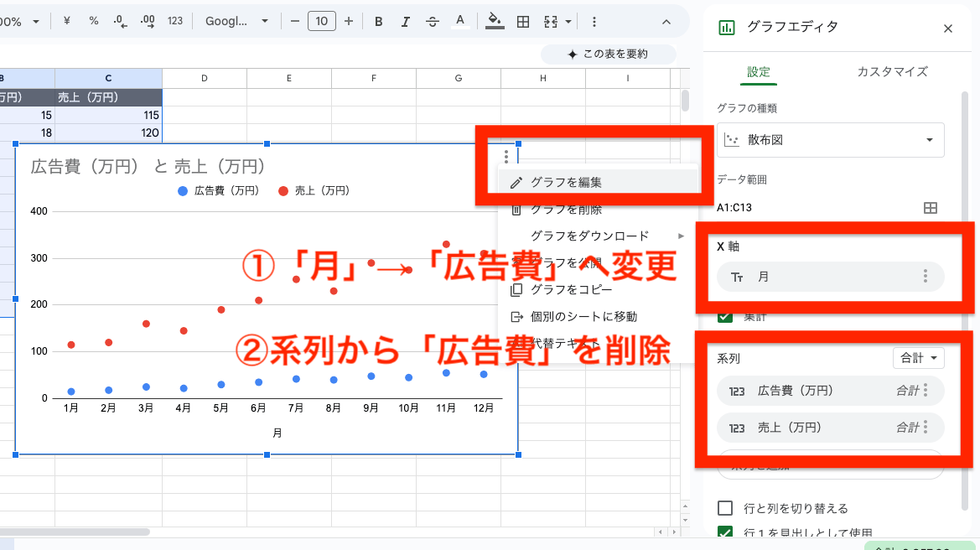Switch to the カスタマイズ tab
The image size is (980, 550).
[x=892, y=71]
